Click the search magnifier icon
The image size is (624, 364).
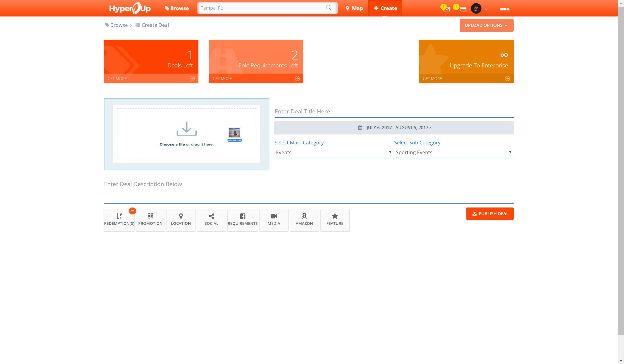tap(328, 8)
